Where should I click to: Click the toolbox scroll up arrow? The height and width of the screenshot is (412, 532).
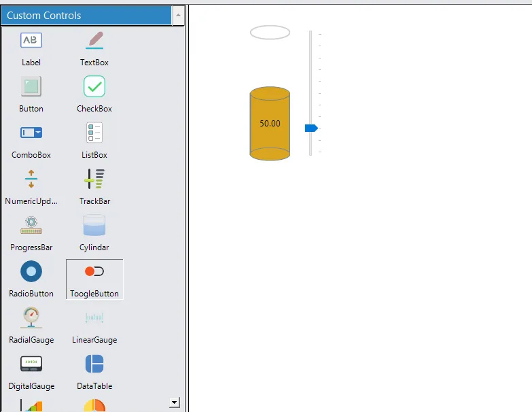pos(178,15)
